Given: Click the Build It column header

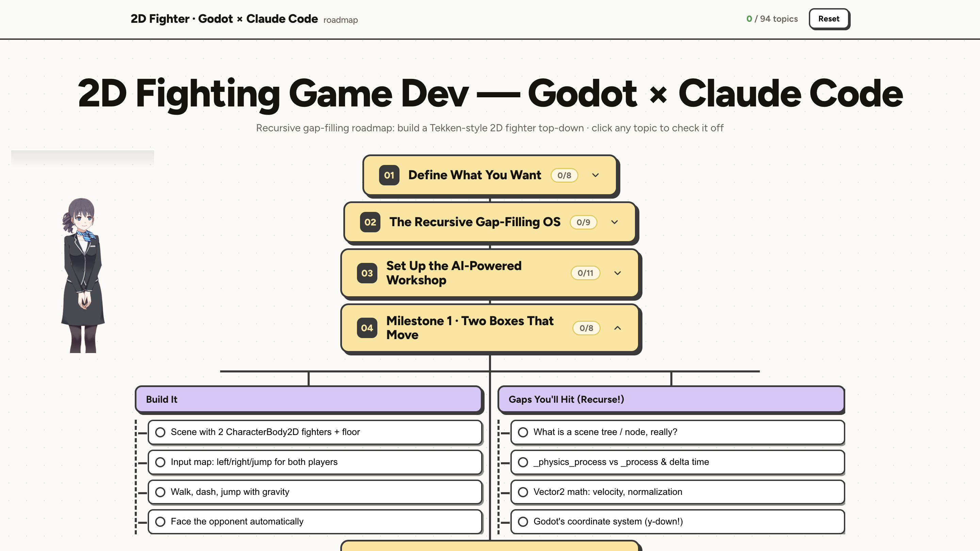Looking at the screenshot, I should click(x=309, y=399).
